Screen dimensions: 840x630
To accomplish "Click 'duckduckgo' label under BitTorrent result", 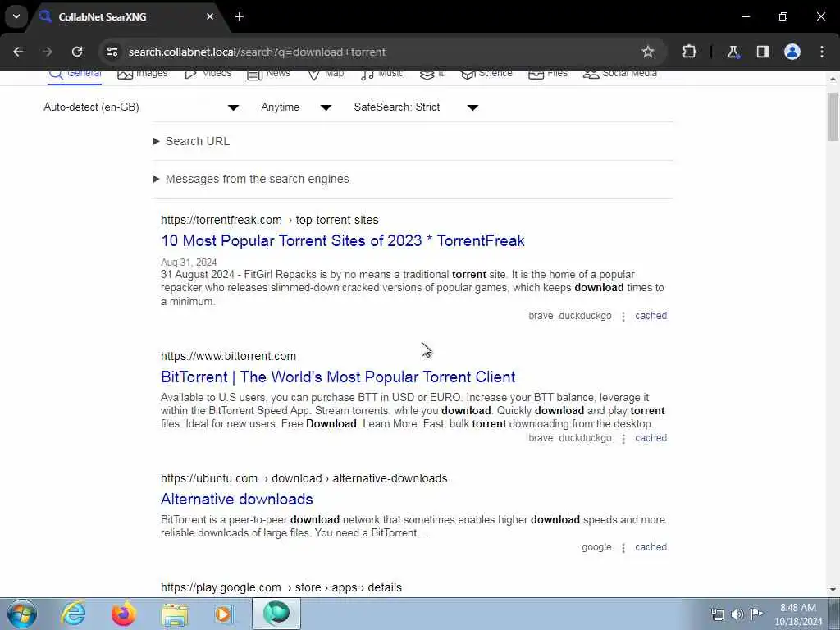I will [x=585, y=438].
